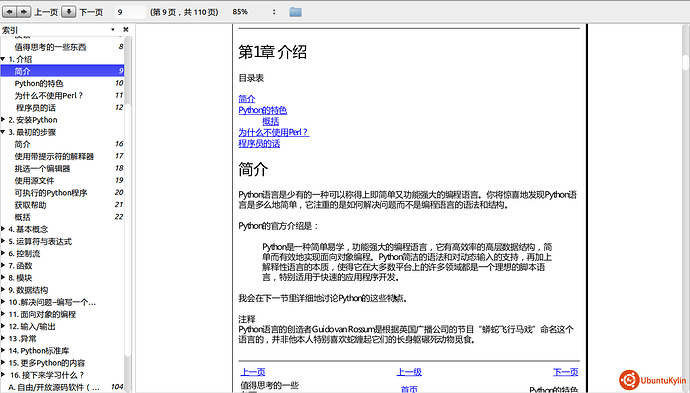
Task: Click the 目录表 label text
Action: 251,78
